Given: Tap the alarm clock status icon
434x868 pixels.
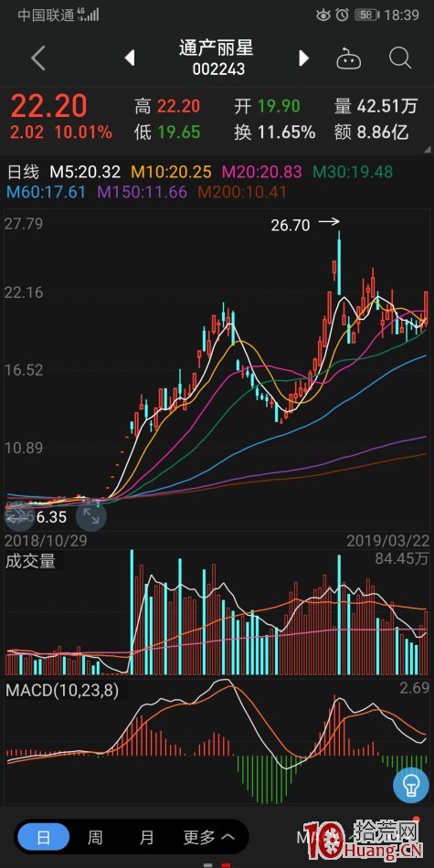Looking at the screenshot, I should tap(342, 15).
